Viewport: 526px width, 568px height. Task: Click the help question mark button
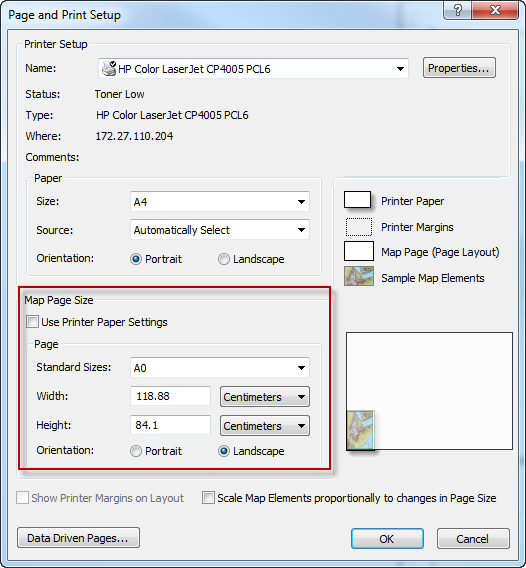tap(458, 11)
